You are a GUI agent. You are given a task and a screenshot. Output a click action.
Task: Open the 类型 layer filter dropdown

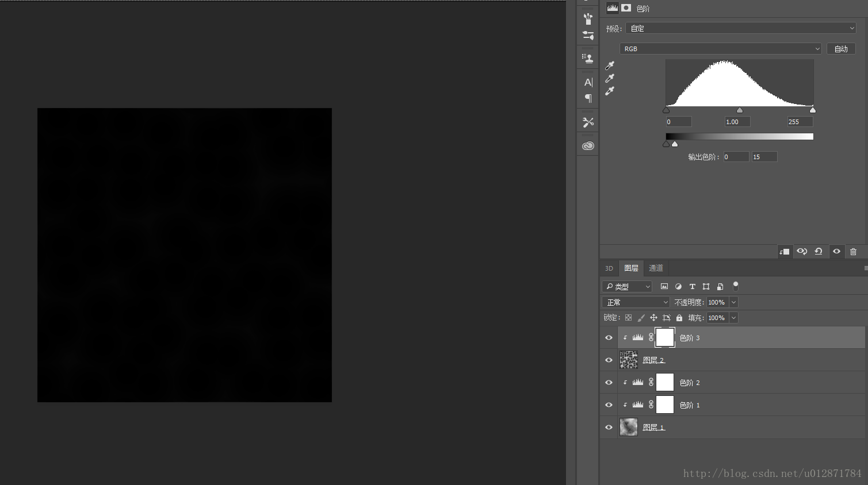pos(627,286)
